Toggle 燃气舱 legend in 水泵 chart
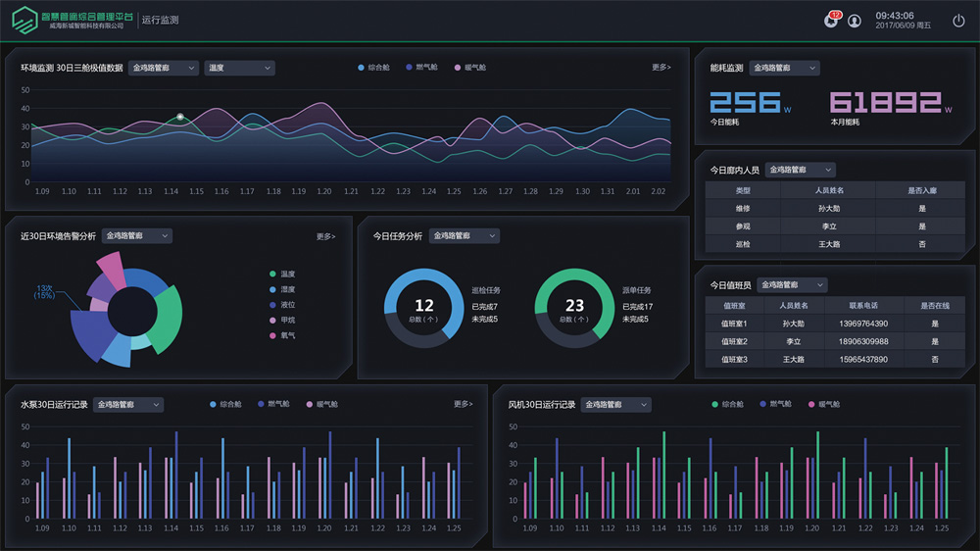Viewport: 980px width, 551px height. pos(273,404)
